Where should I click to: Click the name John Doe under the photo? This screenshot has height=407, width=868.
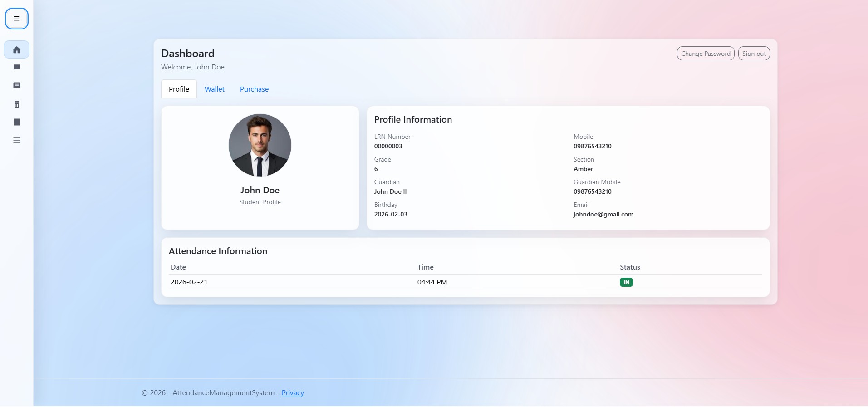260,190
